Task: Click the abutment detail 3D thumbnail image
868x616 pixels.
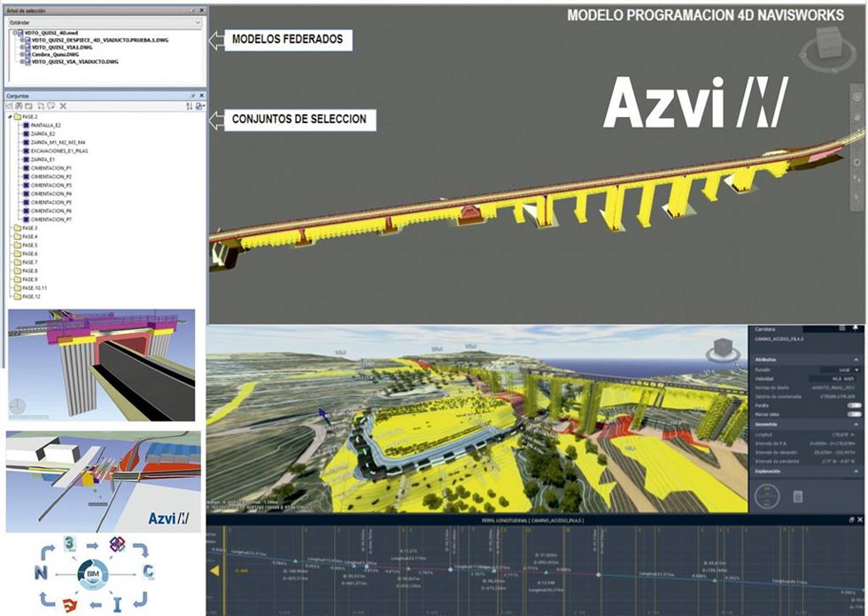Action: click(x=101, y=365)
